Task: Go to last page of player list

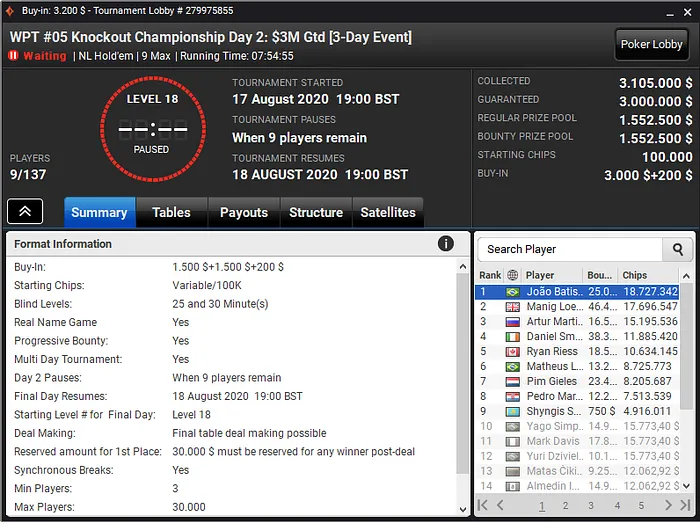Action: click(685, 505)
